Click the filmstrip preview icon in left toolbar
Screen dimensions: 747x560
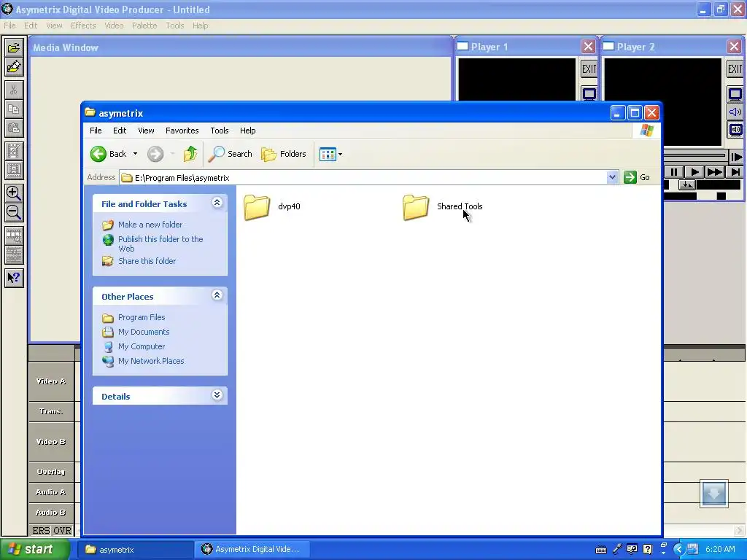coord(14,236)
